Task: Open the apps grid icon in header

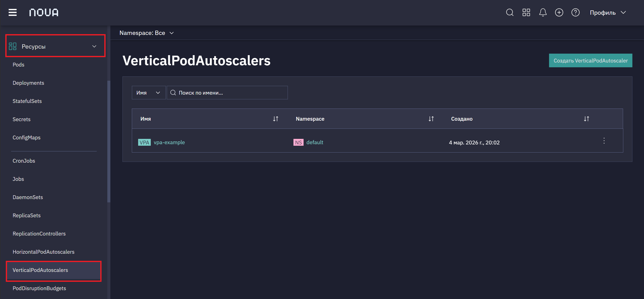Action: click(x=526, y=12)
